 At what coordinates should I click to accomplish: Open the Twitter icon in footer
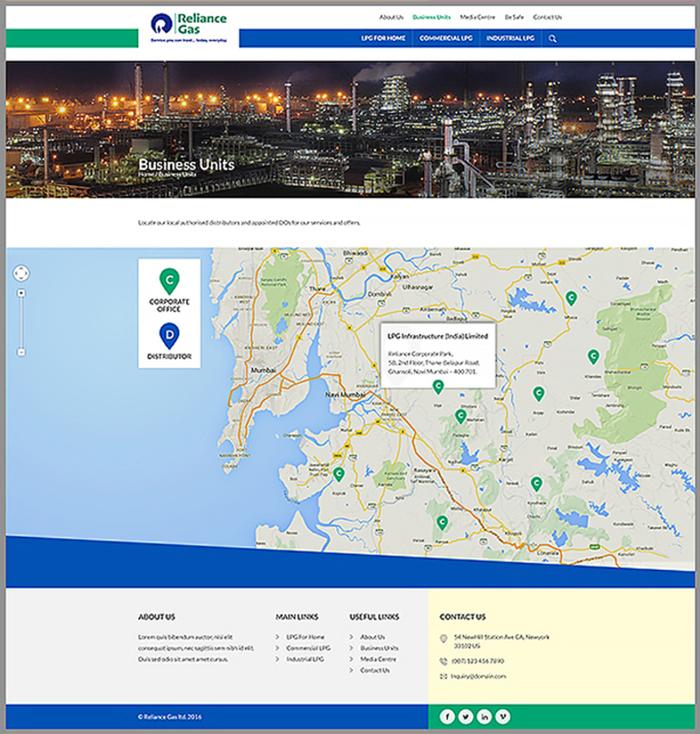coord(465,717)
